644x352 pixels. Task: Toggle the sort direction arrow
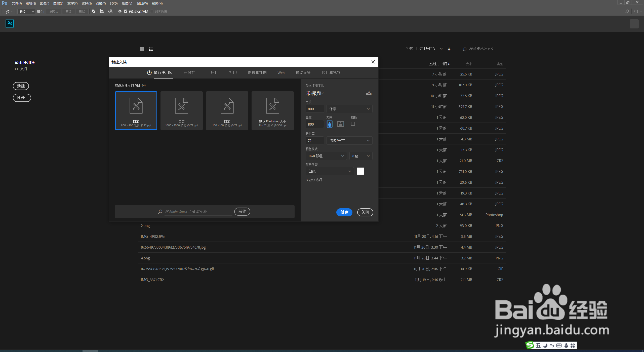(x=449, y=49)
